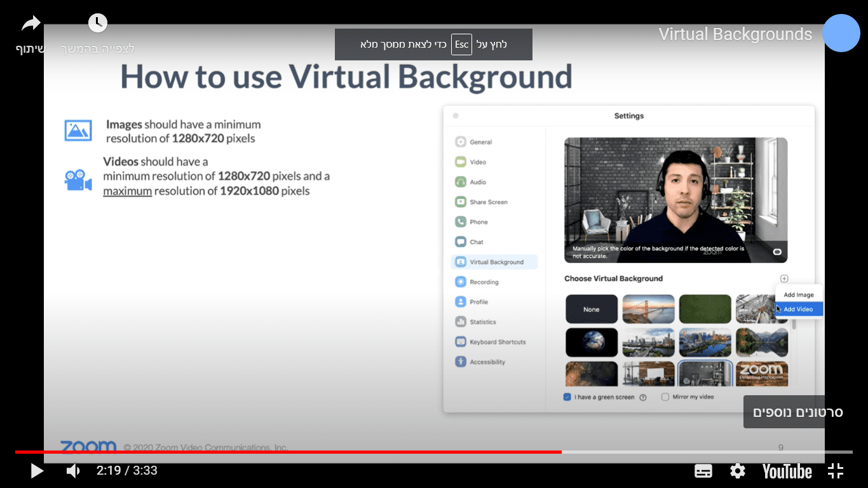Image resolution: width=868 pixels, height=488 pixels.
Task: Click the Recording icon in settings sidebar
Action: [461, 282]
